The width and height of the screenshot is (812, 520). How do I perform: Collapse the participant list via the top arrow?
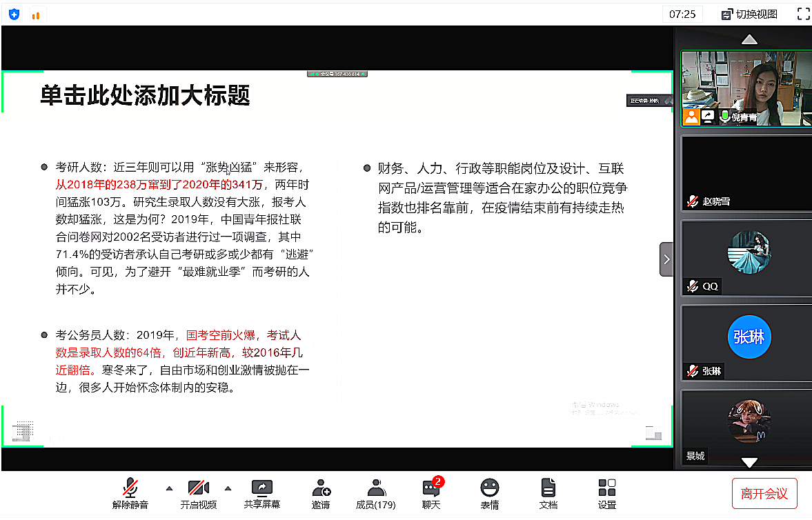pos(749,39)
